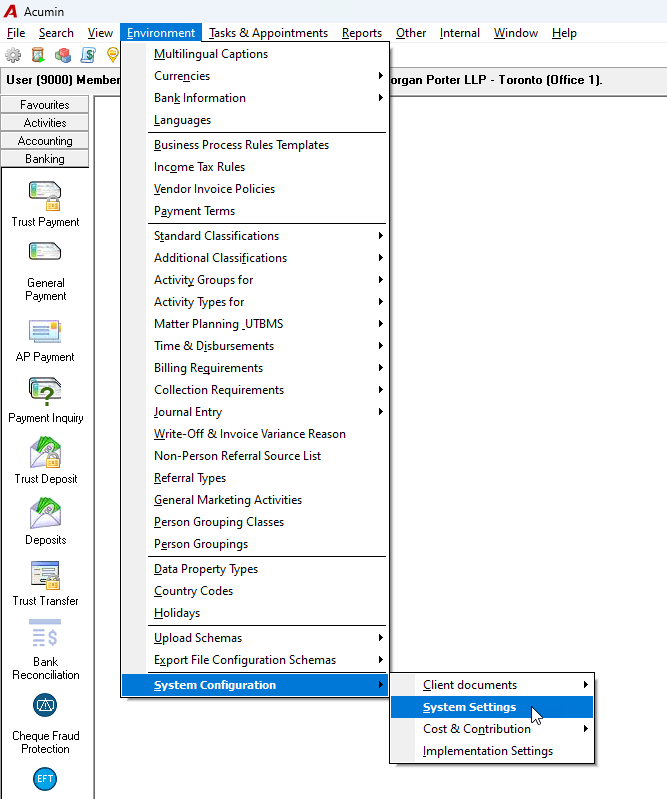Viewport: 667px width, 799px height.
Task: Click the Acumin logo in title bar
Action: (x=10, y=11)
